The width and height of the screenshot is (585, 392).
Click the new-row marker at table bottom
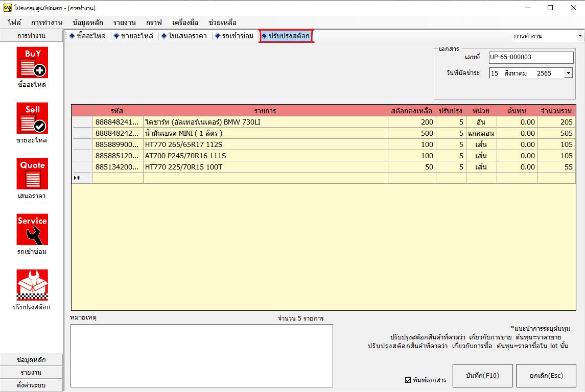coord(81,178)
